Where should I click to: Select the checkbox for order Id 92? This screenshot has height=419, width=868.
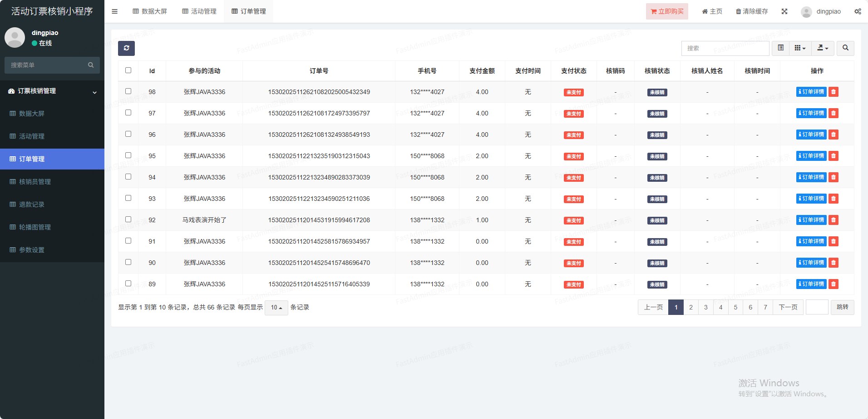[x=128, y=219]
